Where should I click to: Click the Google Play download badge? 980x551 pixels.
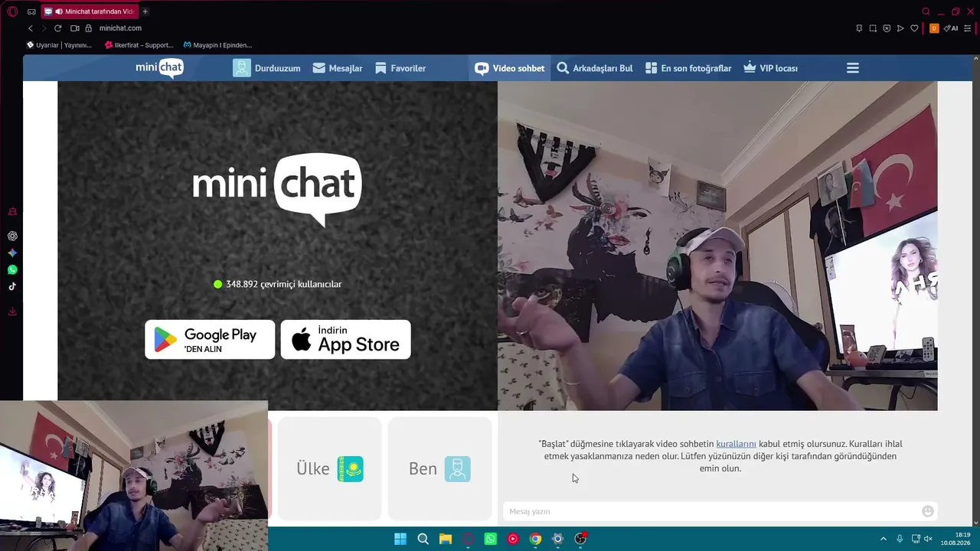point(210,339)
